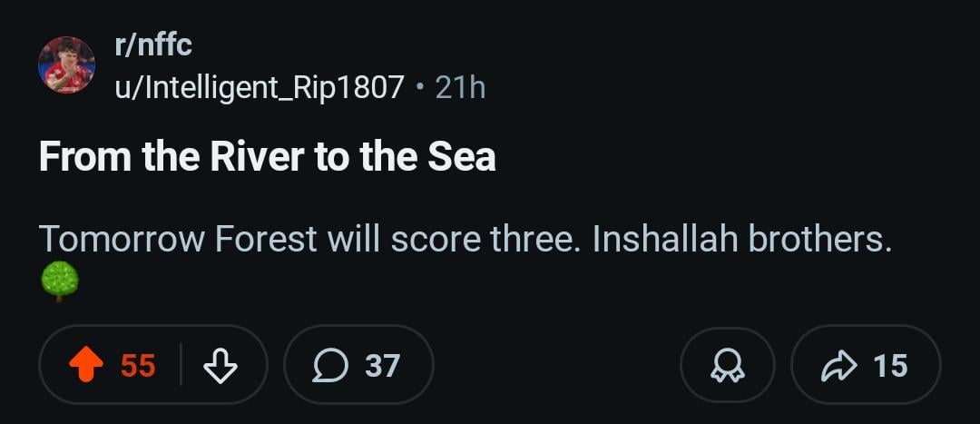Image resolution: width=980 pixels, height=424 pixels.
Task: Click the comment count showing 37
Action: tap(382, 365)
